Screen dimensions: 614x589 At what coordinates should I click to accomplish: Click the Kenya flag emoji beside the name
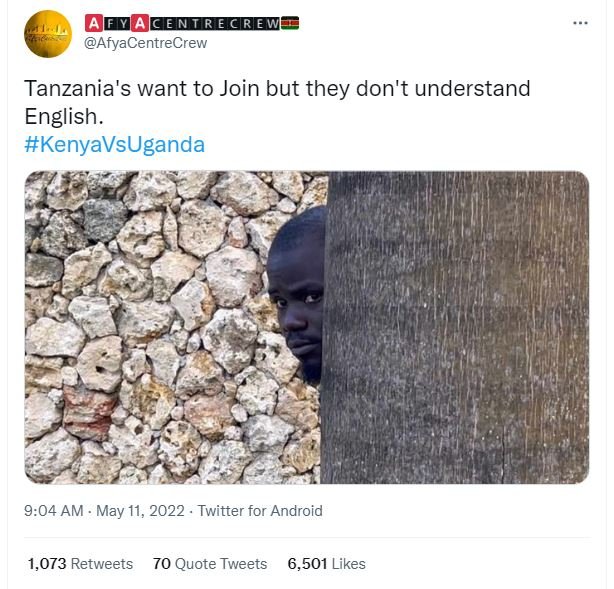pos(290,23)
